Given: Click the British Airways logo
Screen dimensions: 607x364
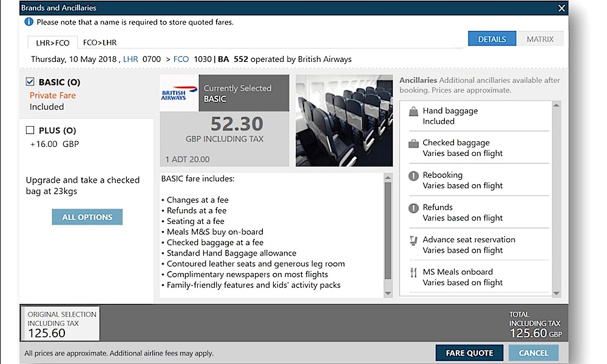Looking at the screenshot, I should click(x=179, y=93).
